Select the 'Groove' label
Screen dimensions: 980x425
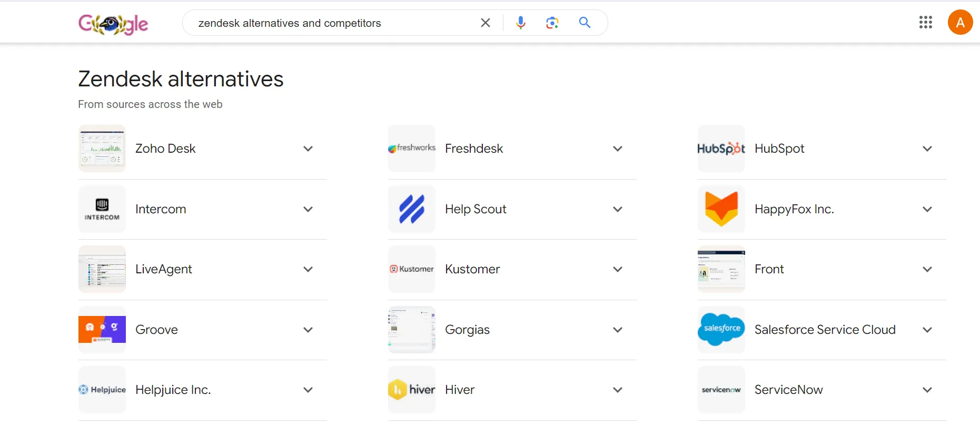point(156,330)
